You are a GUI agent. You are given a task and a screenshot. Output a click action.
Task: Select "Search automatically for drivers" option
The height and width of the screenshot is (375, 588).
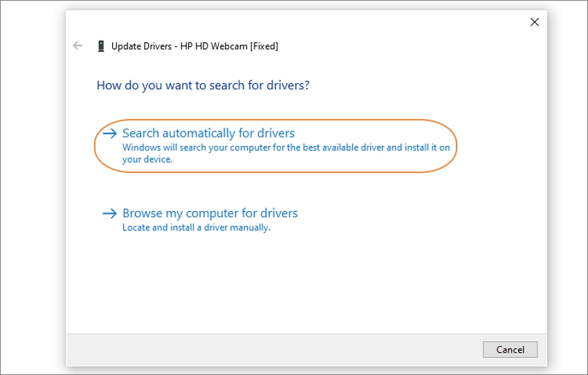(208, 133)
